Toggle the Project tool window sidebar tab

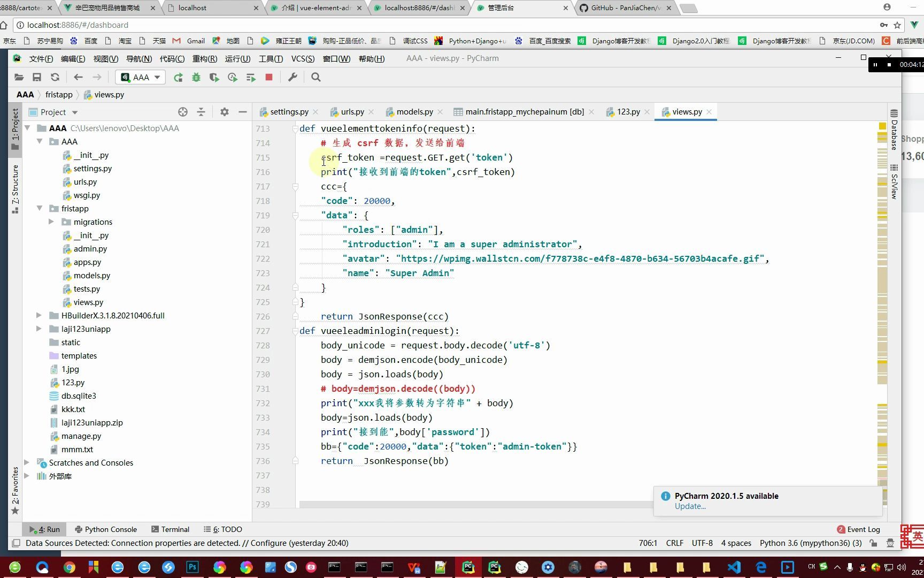click(x=15, y=129)
